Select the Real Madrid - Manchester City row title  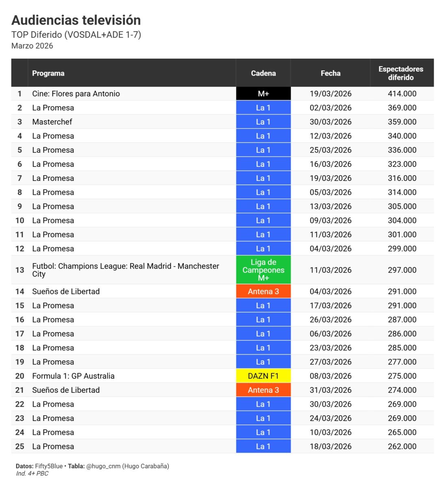[125, 270]
